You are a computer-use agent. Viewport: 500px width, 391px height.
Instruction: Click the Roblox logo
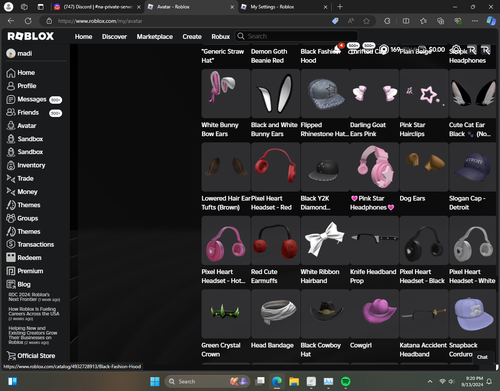30,36
